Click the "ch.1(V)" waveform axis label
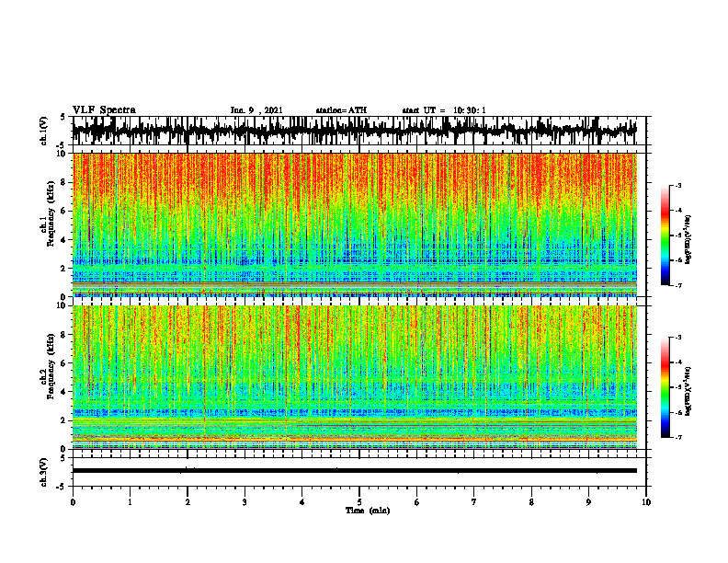728x563 pixels. click(44, 131)
